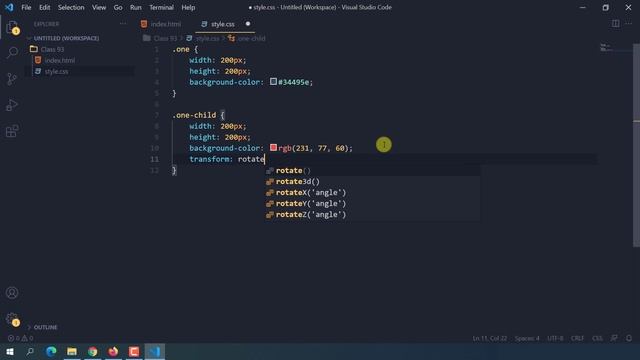Click the ".one {" selector text on line 1
This screenshot has height=360, width=640.
click(185, 49)
